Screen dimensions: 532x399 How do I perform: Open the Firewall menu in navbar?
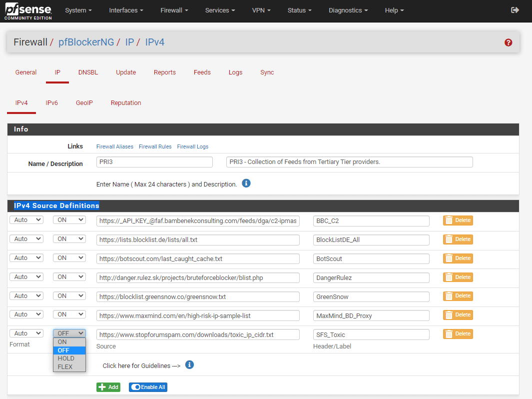(x=174, y=10)
